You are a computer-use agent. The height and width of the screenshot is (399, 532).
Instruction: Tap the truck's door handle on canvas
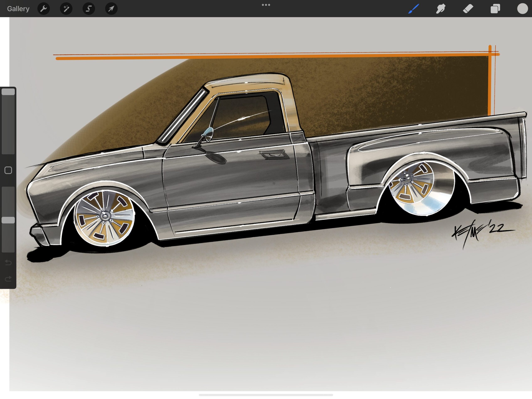(x=274, y=154)
